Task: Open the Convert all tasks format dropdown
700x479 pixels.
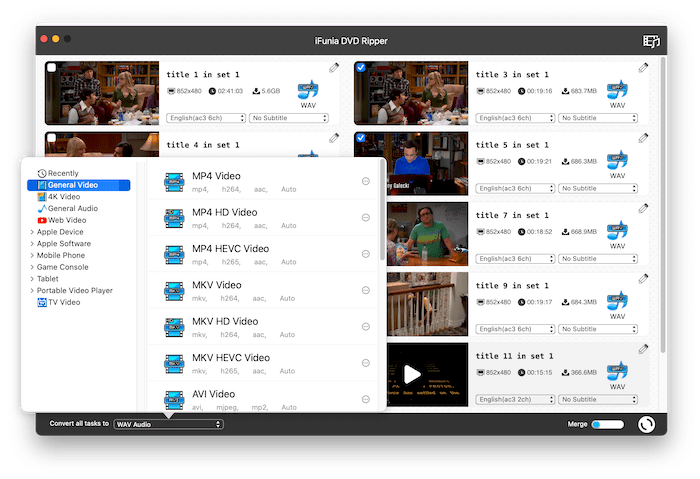Action: coord(168,424)
